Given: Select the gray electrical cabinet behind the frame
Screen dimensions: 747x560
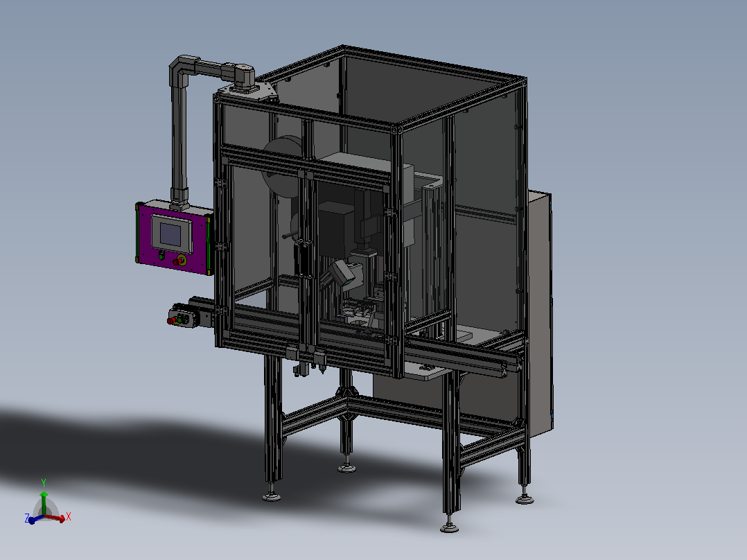Looking at the screenshot, I should 540,313.
